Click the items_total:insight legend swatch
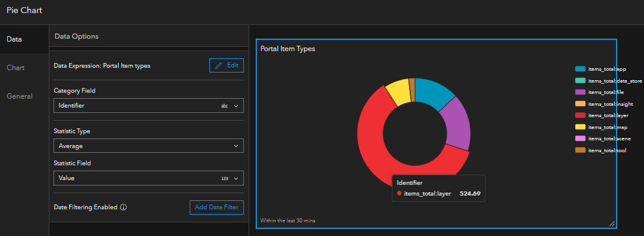Viewport: 644px width, 236px height. point(580,104)
